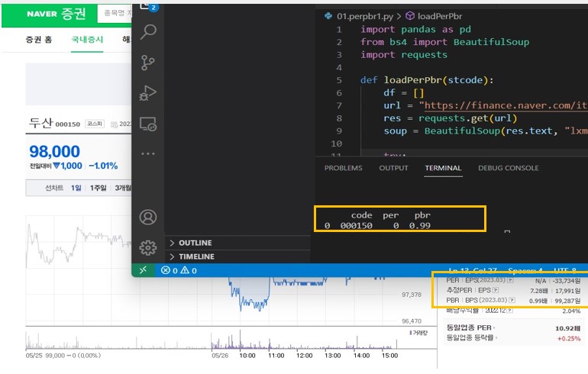Open help icon next to PBR BPS(2023.03)

[512, 300]
